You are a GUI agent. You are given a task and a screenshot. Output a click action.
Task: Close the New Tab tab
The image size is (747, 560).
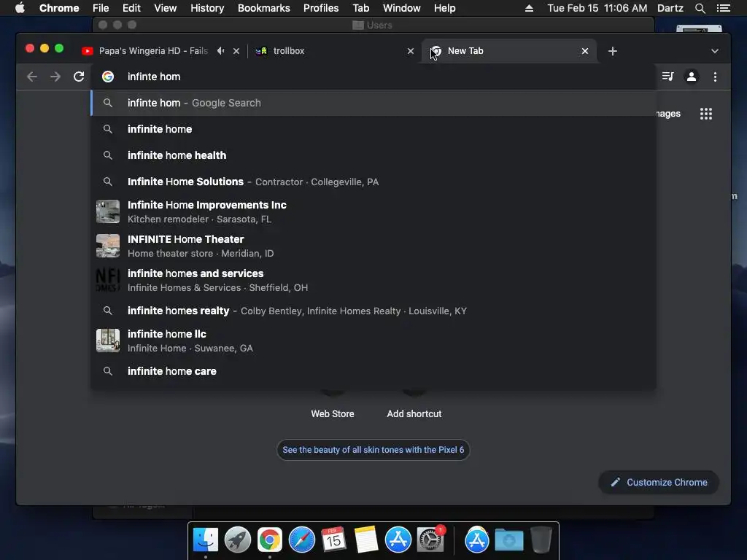tap(585, 51)
